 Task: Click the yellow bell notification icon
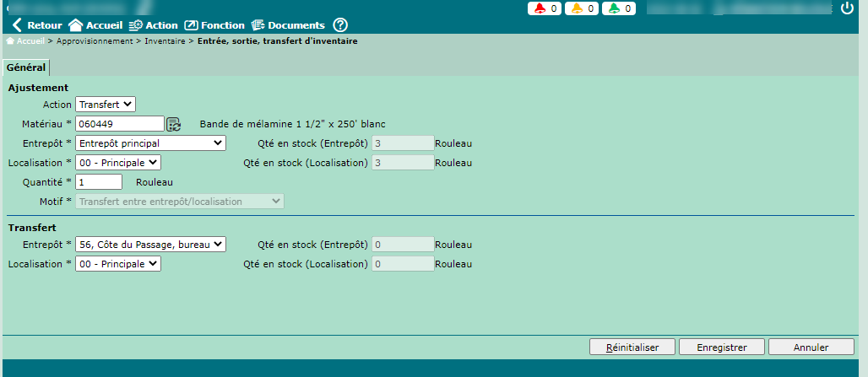tap(577, 8)
